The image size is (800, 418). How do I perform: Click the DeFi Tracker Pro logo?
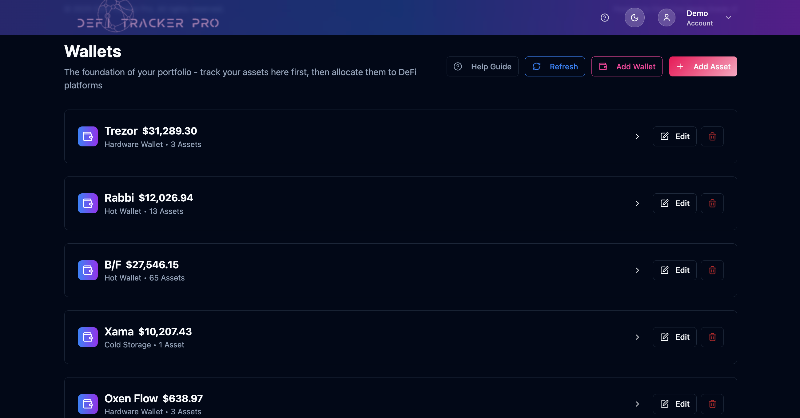[148, 18]
